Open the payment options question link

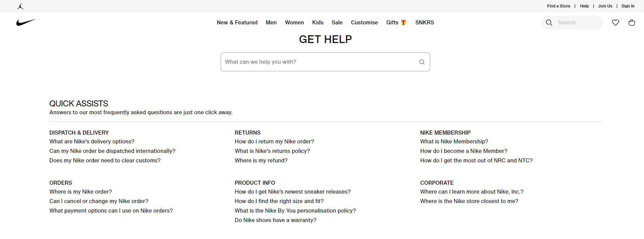[x=111, y=211]
